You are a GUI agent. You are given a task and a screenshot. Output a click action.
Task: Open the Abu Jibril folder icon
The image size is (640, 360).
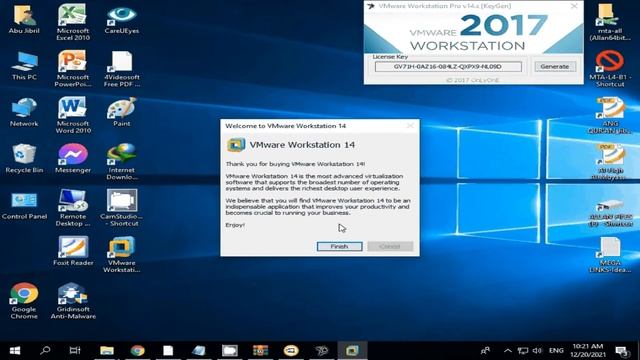tap(24, 19)
